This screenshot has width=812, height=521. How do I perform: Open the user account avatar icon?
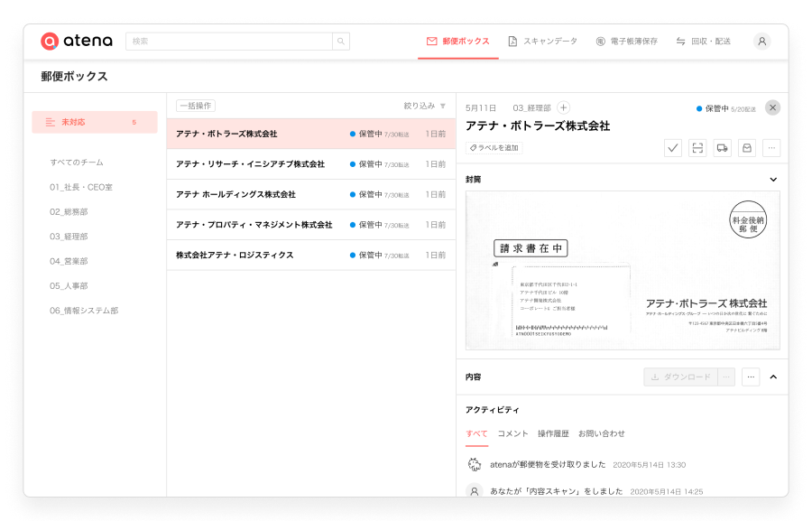(761, 42)
